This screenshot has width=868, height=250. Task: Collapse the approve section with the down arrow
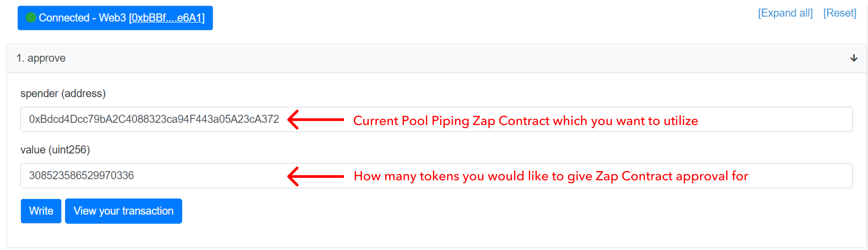(x=854, y=58)
